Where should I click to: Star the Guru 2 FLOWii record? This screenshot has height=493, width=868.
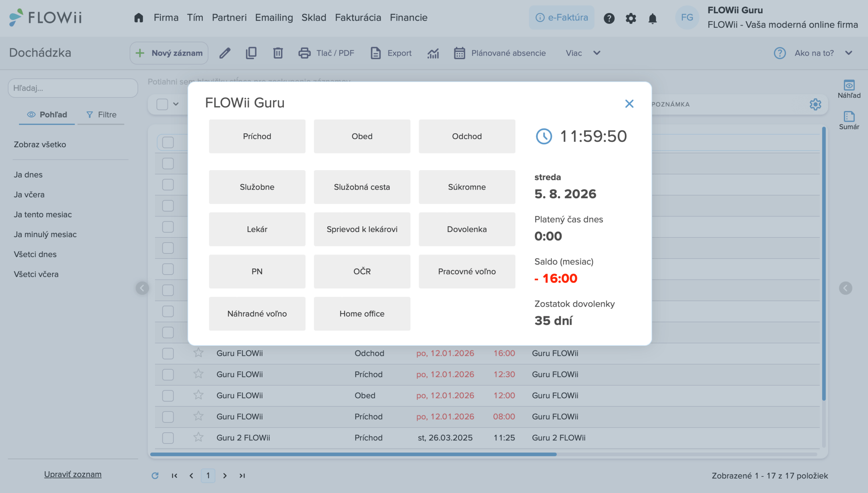pyautogui.click(x=198, y=437)
